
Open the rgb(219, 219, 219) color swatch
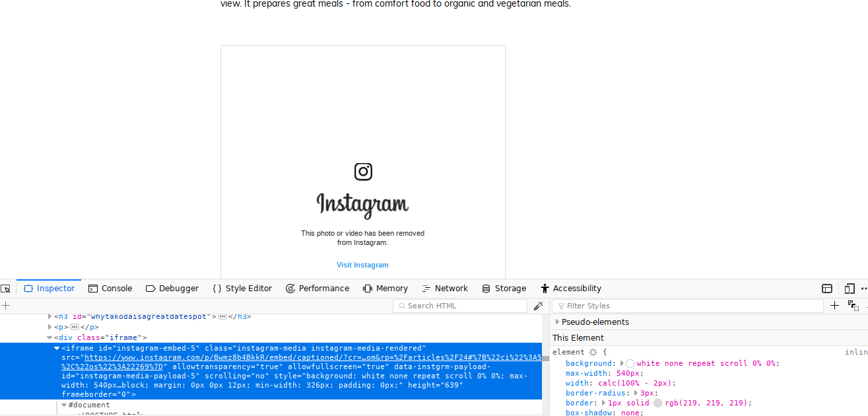[x=657, y=403]
